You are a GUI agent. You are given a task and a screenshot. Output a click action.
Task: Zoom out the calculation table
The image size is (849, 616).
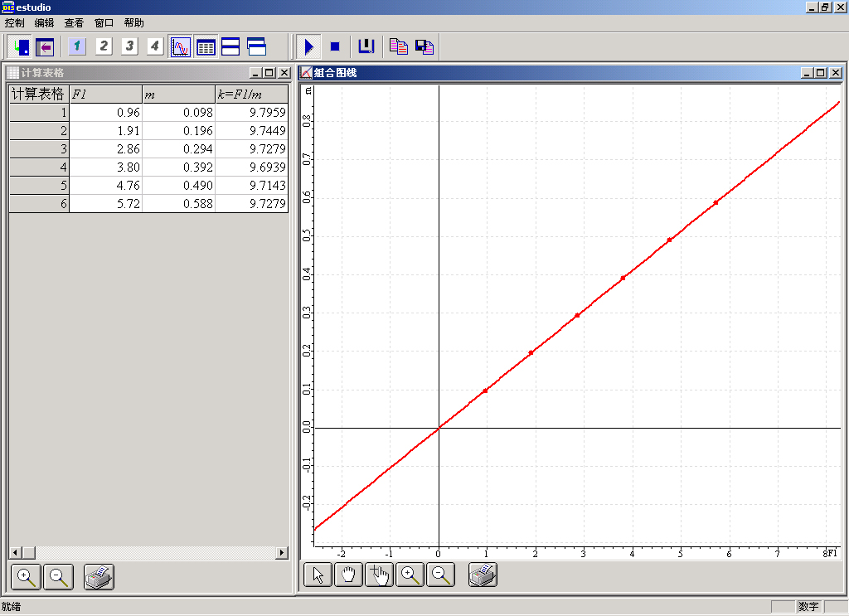click(58, 577)
